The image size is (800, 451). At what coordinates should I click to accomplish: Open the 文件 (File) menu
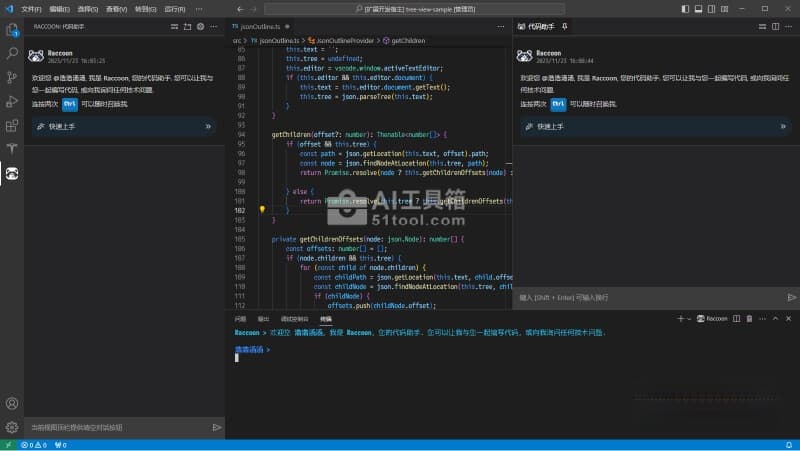tap(31, 8)
